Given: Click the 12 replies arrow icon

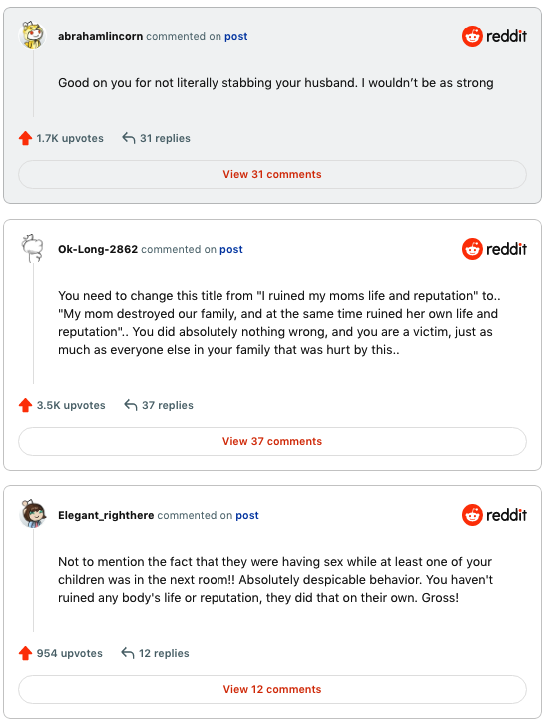Looking at the screenshot, I should (128, 653).
